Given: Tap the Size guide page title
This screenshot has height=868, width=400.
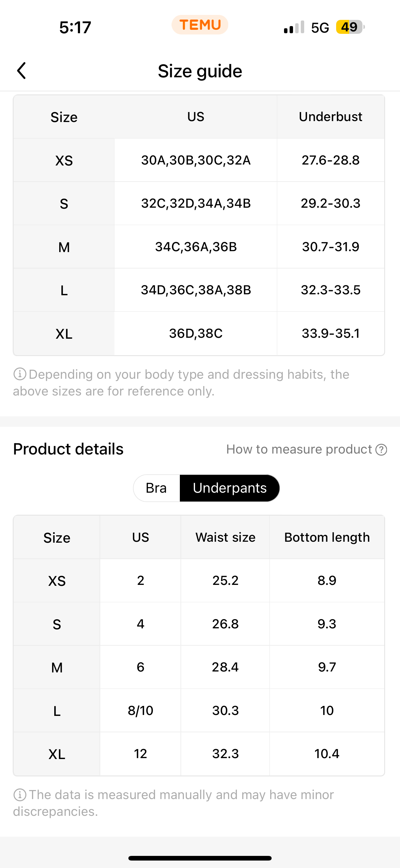Looking at the screenshot, I should (x=200, y=71).
